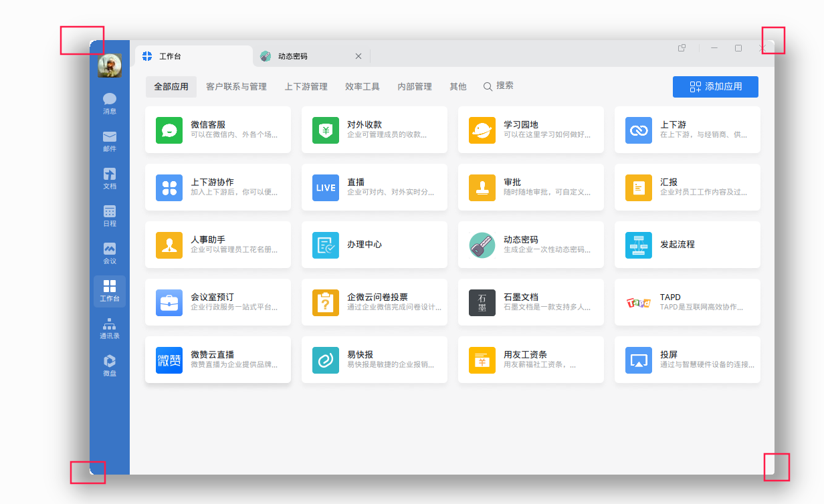Open the 石墨文档 dark icon

pyautogui.click(x=482, y=303)
